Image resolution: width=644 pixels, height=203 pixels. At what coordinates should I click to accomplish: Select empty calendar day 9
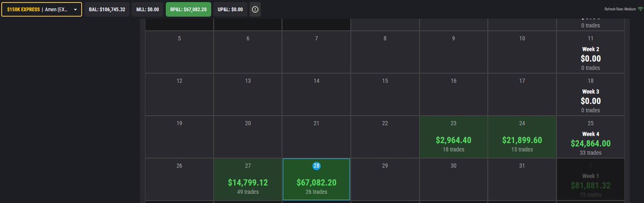[x=453, y=52]
